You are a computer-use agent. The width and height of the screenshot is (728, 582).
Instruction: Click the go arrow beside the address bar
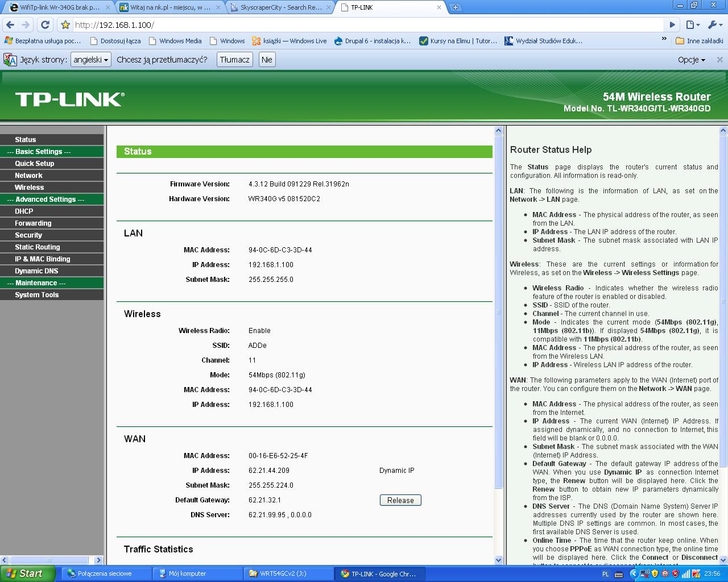click(x=672, y=25)
